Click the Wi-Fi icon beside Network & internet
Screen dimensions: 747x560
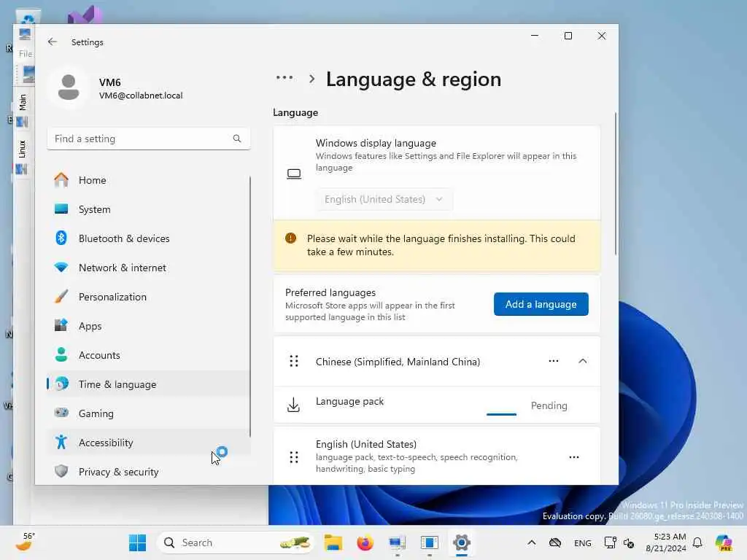click(x=61, y=267)
